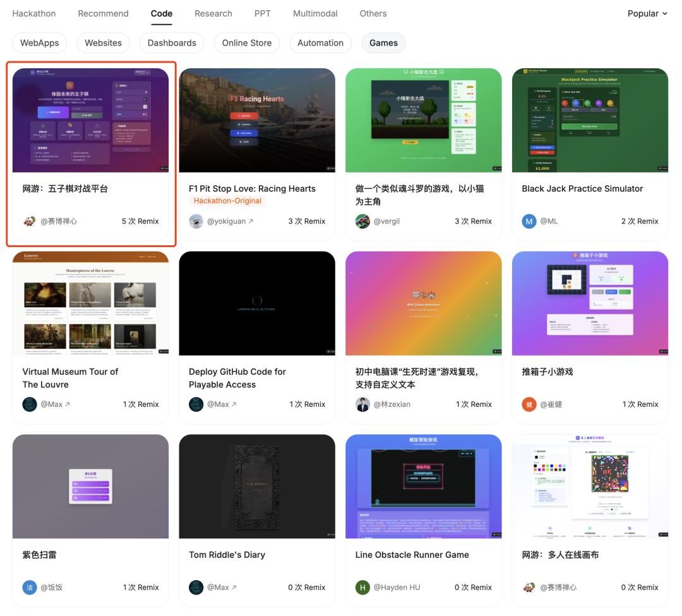Select the Others tab
Viewport: 682px width, 616px height.
click(373, 13)
